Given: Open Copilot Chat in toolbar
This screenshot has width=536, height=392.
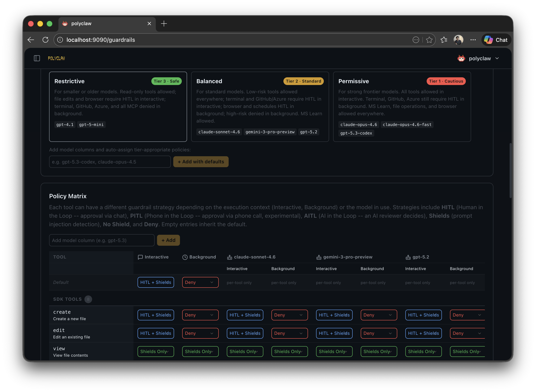Looking at the screenshot, I should pyautogui.click(x=496, y=40).
